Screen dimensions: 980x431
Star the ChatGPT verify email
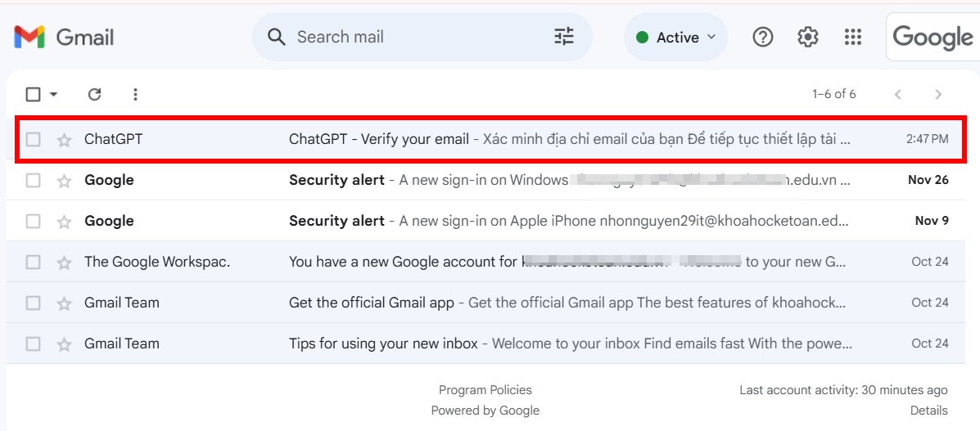tap(64, 140)
